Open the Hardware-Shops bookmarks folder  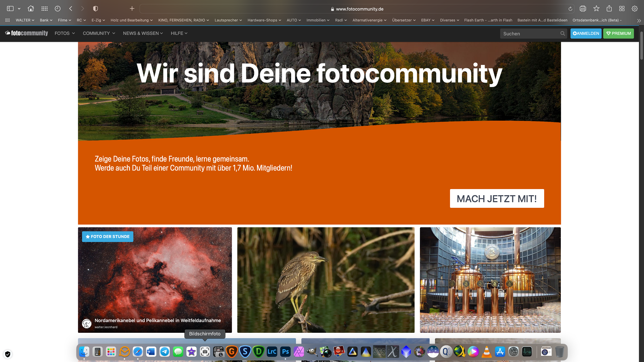[264, 20]
